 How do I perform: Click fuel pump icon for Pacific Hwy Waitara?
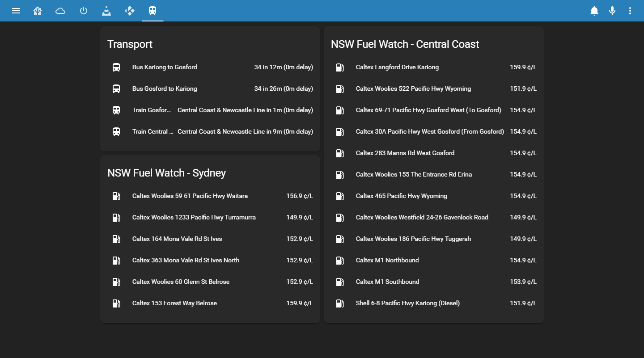coord(116,196)
